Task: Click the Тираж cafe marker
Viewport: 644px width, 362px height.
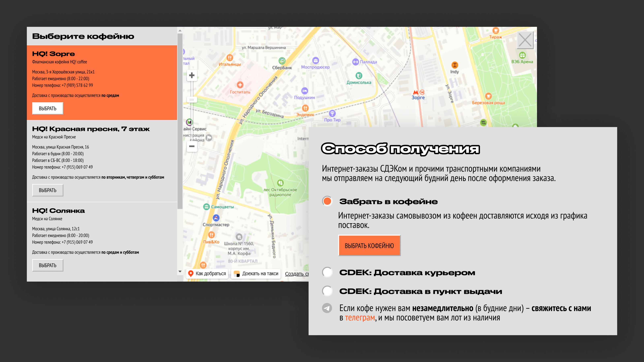Action: (x=495, y=31)
